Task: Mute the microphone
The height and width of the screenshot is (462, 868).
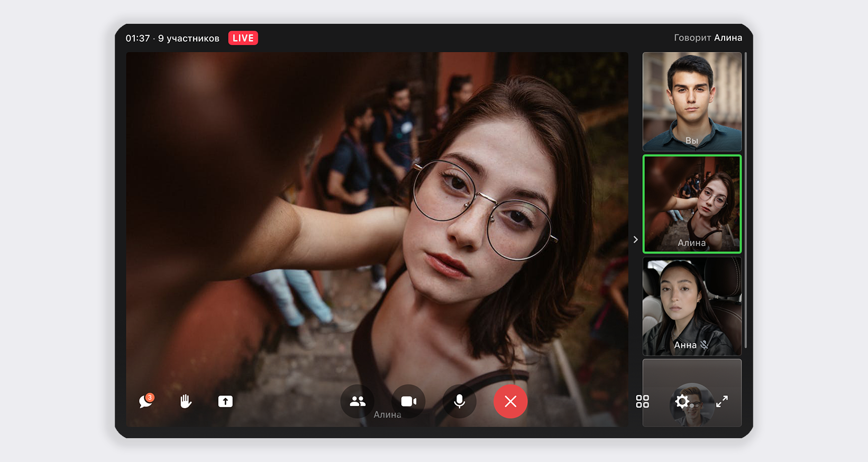Action: click(x=459, y=402)
